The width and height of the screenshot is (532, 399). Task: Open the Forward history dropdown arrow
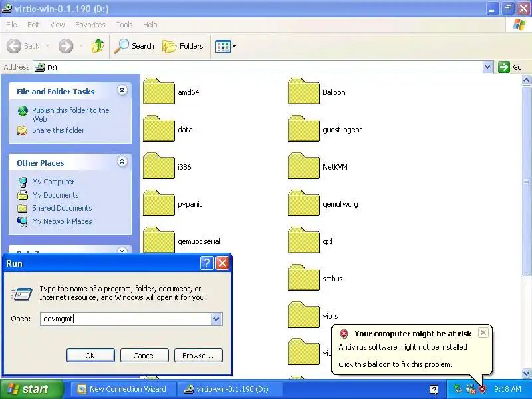(x=81, y=46)
